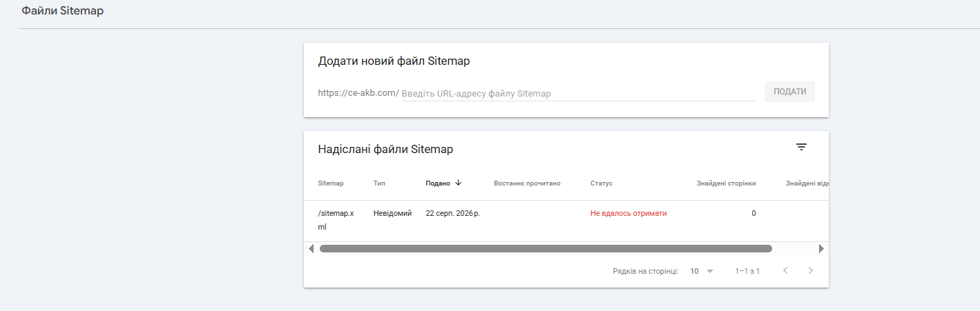Sort by the Sitemap column header

pos(331,183)
